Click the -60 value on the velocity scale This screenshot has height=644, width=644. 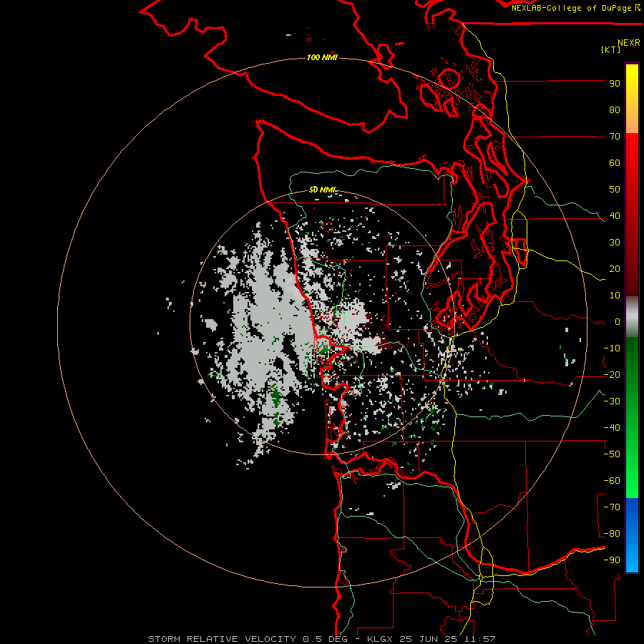[x=612, y=481]
